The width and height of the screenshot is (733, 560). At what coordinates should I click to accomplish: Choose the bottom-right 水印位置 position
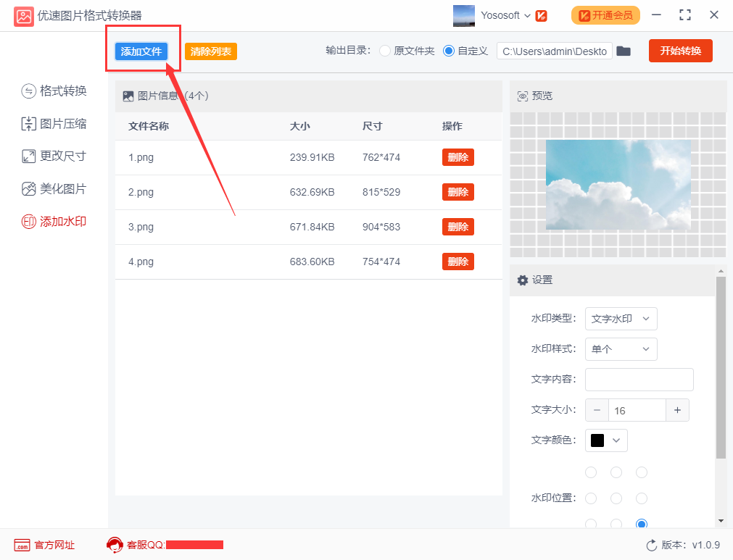pyautogui.click(x=642, y=524)
